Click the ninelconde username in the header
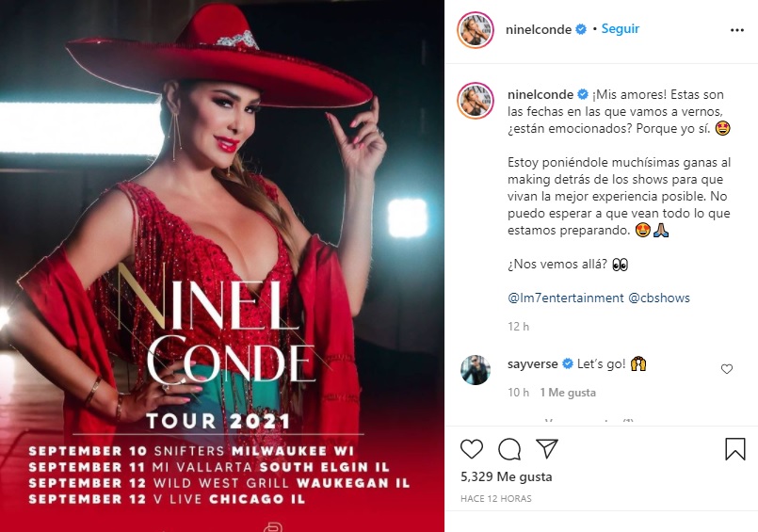 tap(538, 29)
